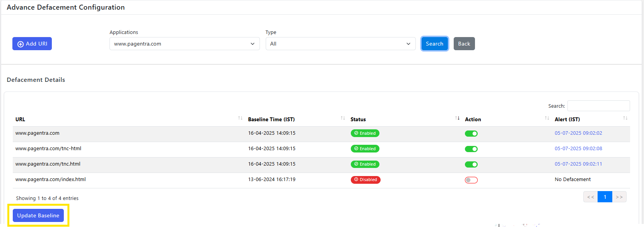Image resolution: width=644 pixels, height=227 pixels.
Task: Click the Add URI button
Action: (x=32, y=44)
